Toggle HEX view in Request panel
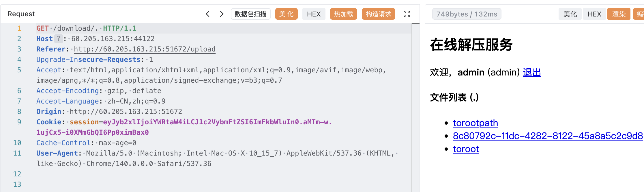Viewport: 644px width, 192px height. [314, 14]
